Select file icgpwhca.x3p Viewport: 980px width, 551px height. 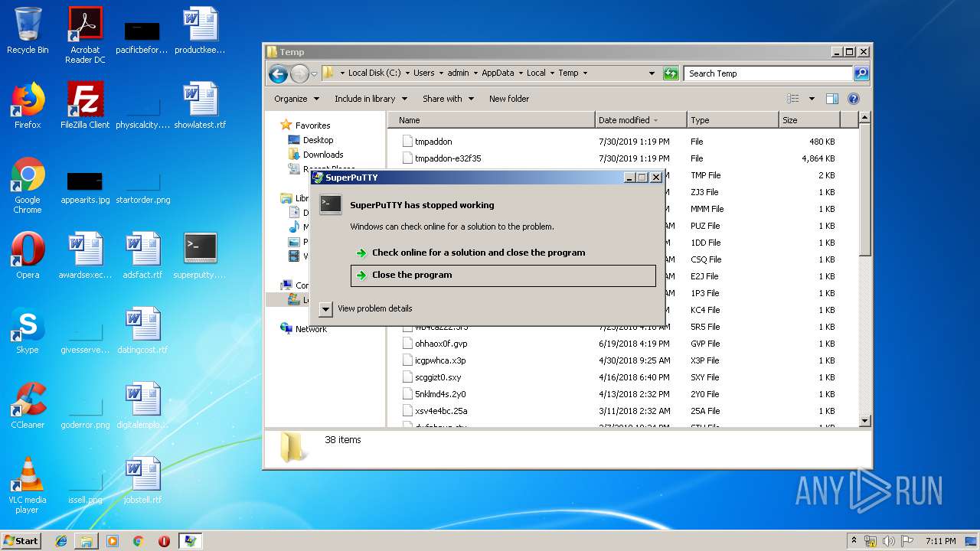(440, 360)
